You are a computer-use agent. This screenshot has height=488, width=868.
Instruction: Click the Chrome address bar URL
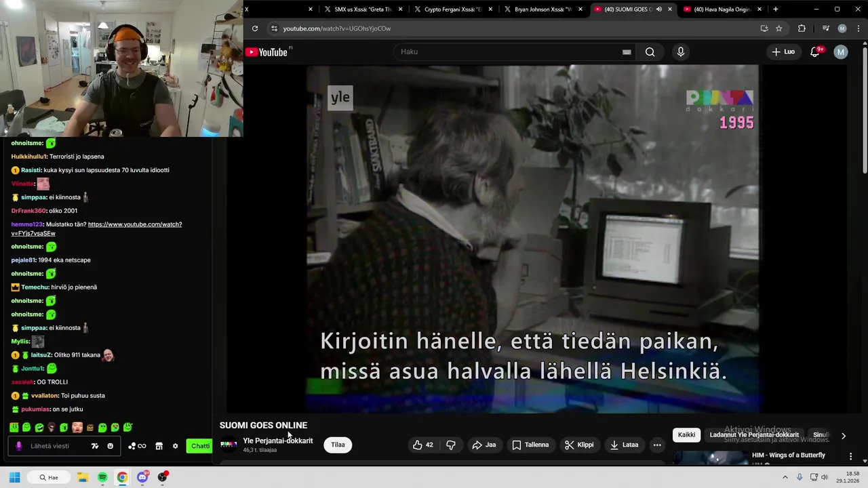337,28
